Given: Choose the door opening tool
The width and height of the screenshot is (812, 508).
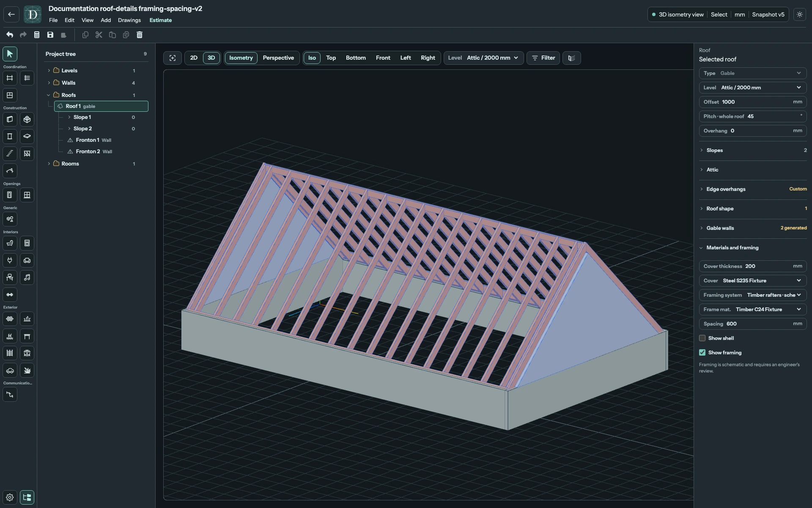Looking at the screenshot, I should (10, 195).
